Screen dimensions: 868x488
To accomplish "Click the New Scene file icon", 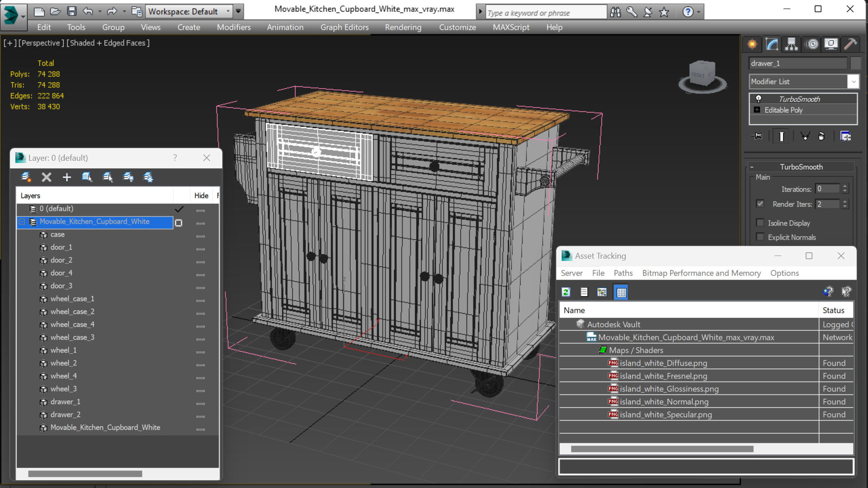I will point(39,11).
